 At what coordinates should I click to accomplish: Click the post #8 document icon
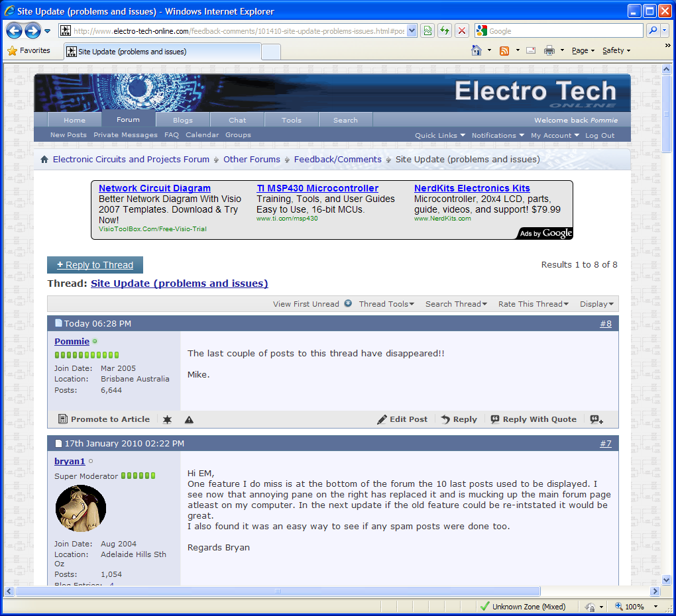coord(58,323)
